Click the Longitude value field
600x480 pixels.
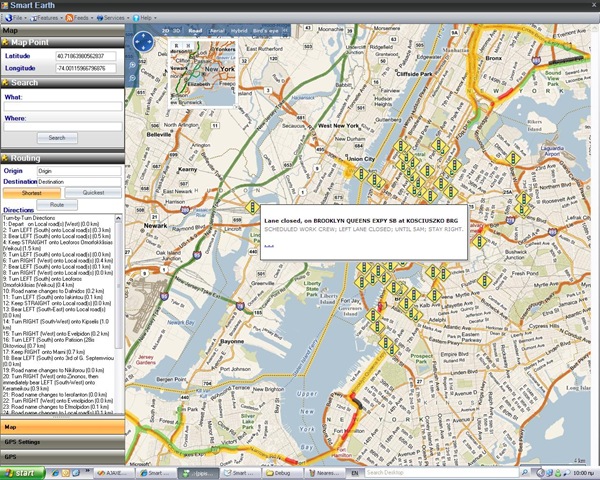(86, 68)
